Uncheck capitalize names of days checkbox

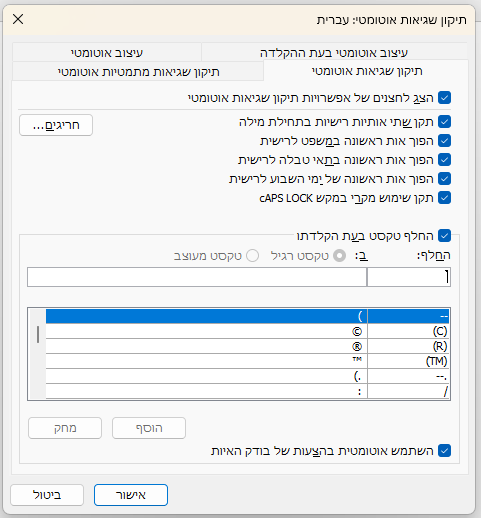coord(444,179)
